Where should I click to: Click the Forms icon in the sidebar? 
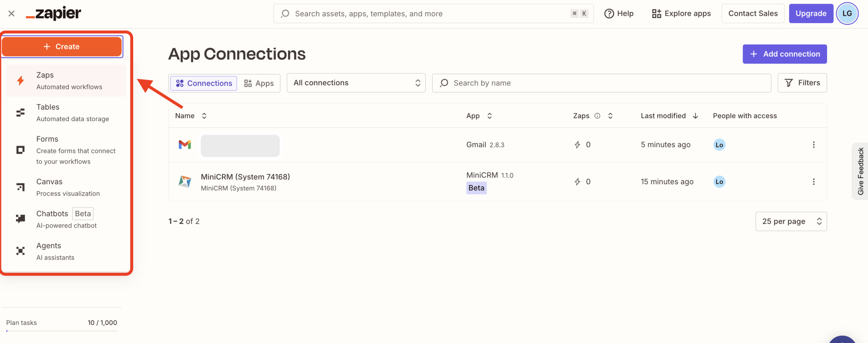point(21,150)
